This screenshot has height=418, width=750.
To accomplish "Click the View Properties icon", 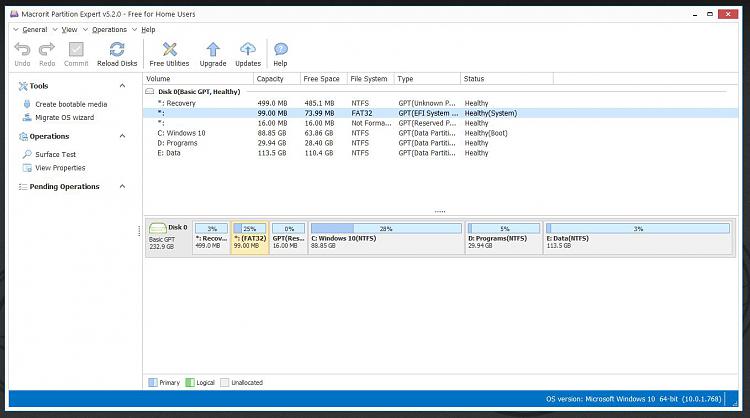I will [27, 168].
